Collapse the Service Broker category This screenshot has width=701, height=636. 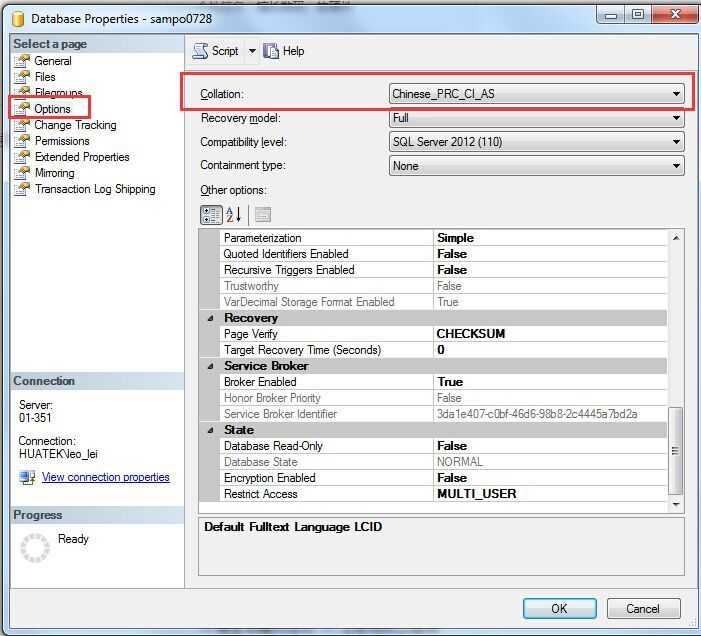click(210, 366)
